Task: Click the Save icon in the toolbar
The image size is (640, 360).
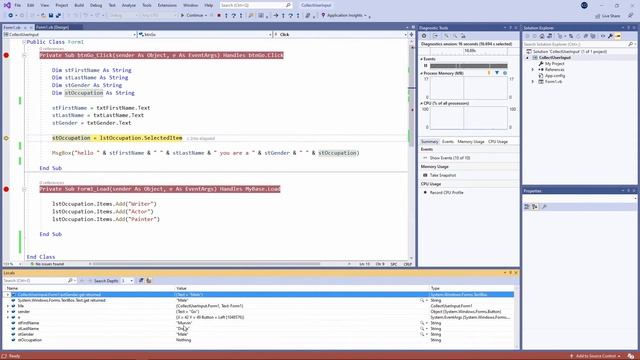Action: click(51, 16)
